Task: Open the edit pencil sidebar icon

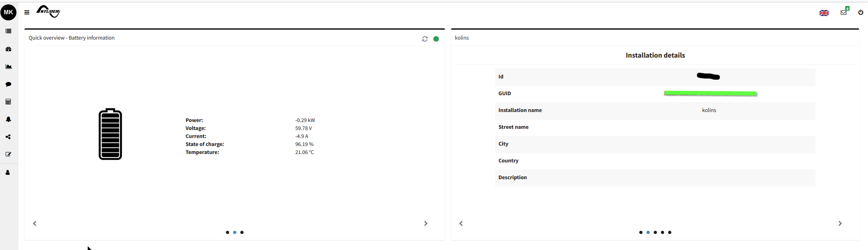Action: click(x=8, y=154)
